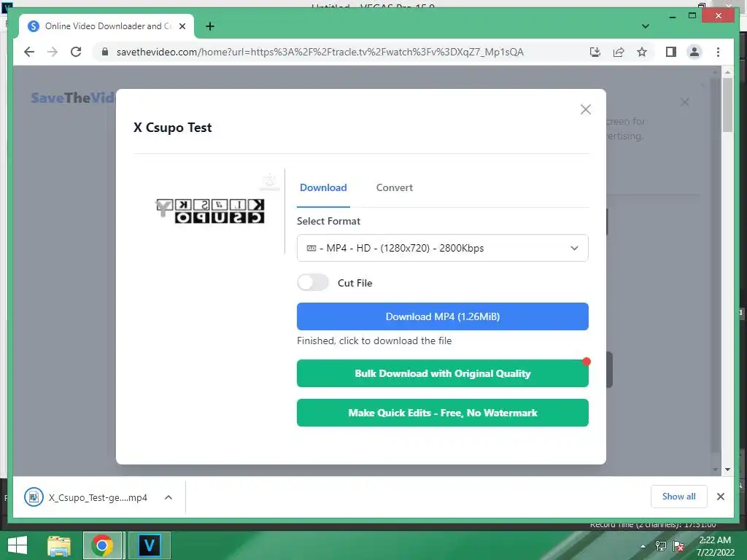The width and height of the screenshot is (747, 560).
Task: Switch to the Convert tab
Action: [395, 187]
